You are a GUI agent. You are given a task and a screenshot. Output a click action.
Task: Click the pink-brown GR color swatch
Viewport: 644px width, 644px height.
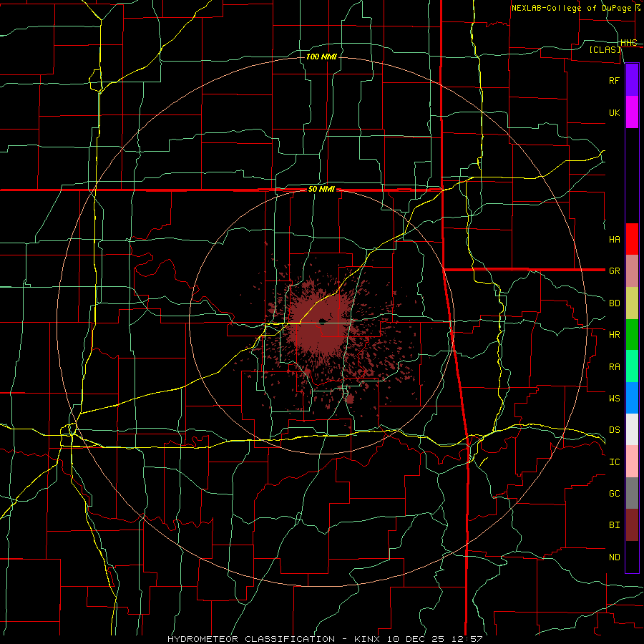[x=632, y=271]
